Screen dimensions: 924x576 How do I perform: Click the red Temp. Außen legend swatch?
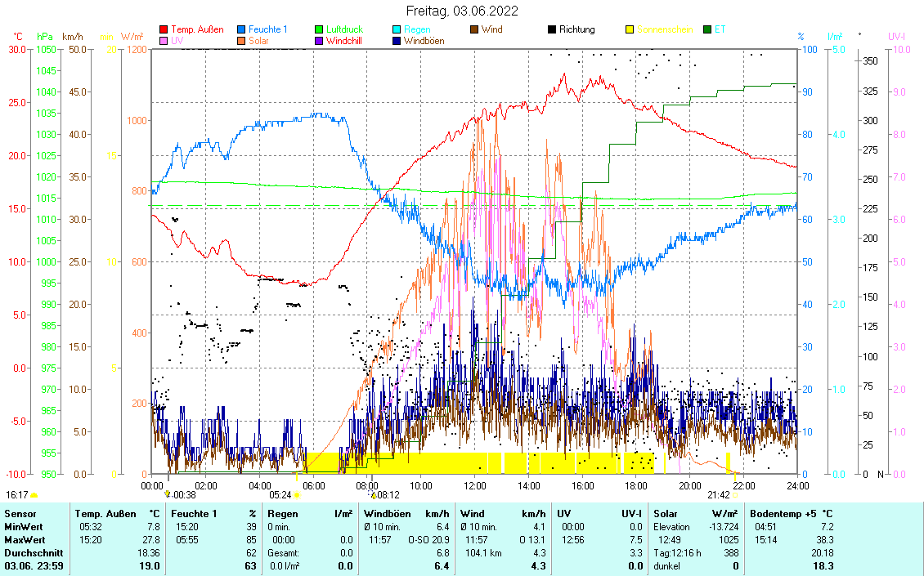pyautogui.click(x=164, y=30)
